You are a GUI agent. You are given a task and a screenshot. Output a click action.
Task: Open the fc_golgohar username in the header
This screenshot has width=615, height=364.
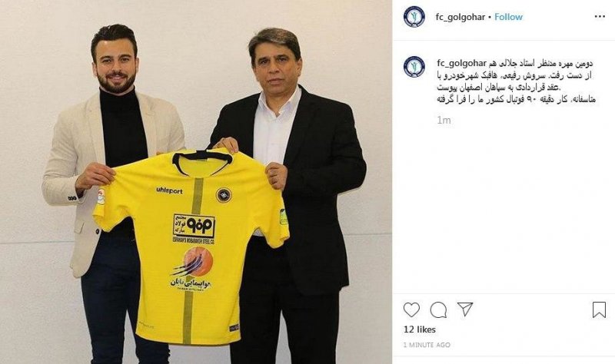click(x=460, y=17)
